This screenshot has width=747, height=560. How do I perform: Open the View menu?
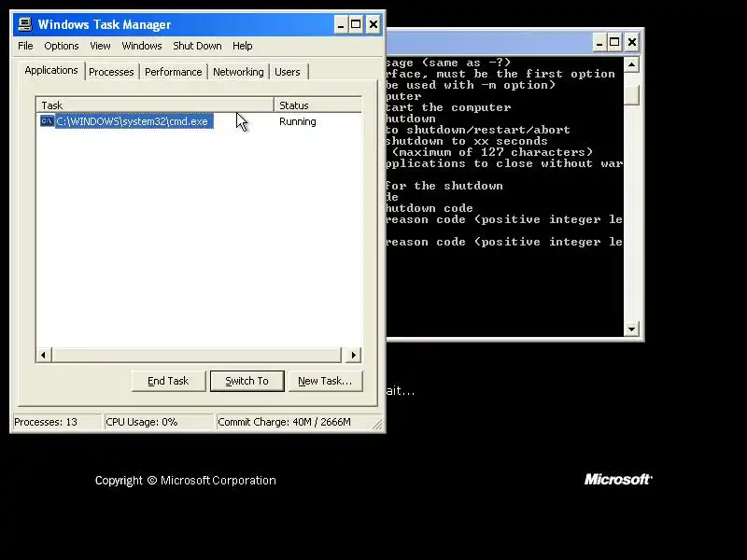(100, 46)
